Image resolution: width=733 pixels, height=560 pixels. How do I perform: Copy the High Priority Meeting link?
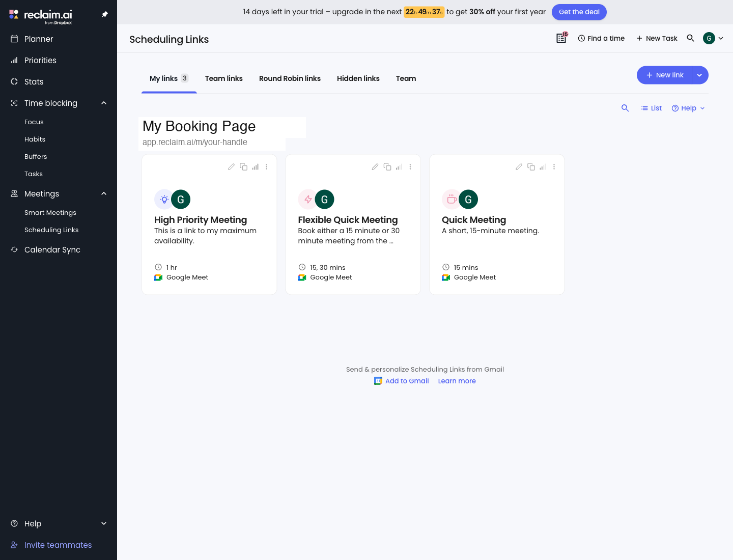coord(243,166)
